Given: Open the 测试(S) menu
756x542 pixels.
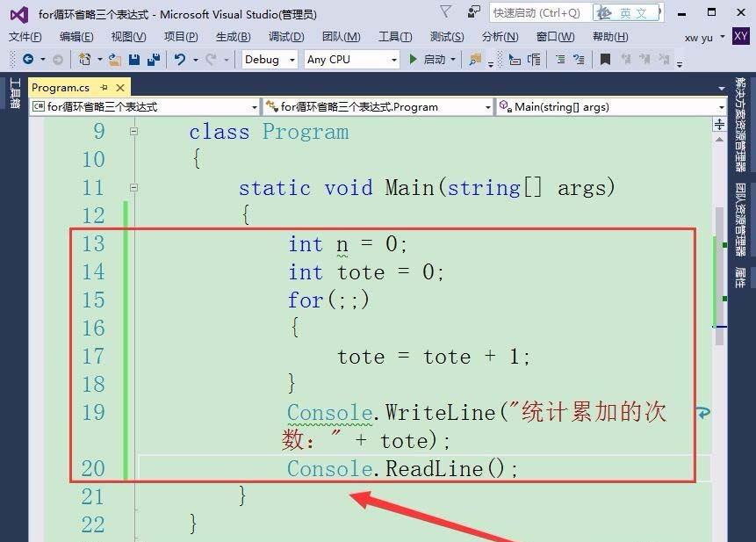Looking at the screenshot, I should coord(447,37).
